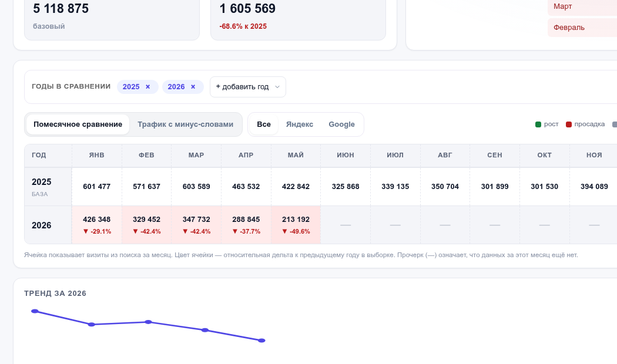Select the 2026 row label
This screenshot has width=617, height=364.
tap(48, 225)
